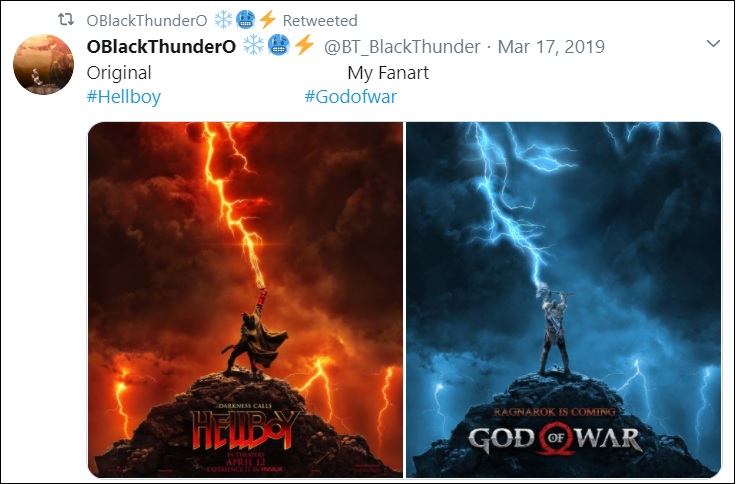Viewport: 736px width, 484px height.
Task: Open the #Godofwar hashtag
Action: [x=351, y=97]
